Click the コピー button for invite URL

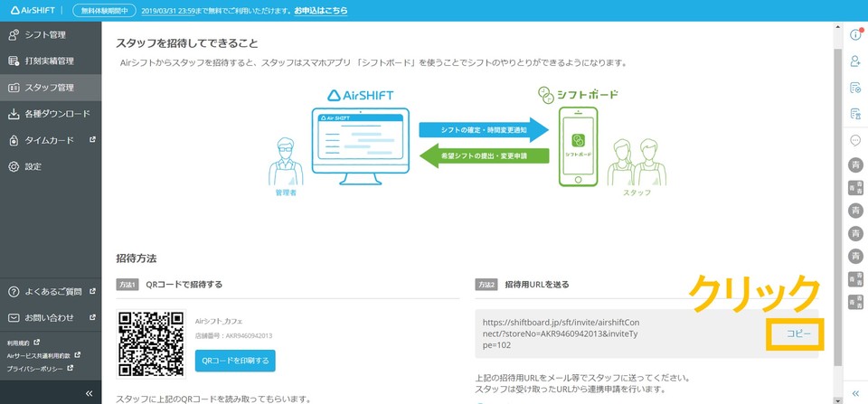coord(798,334)
